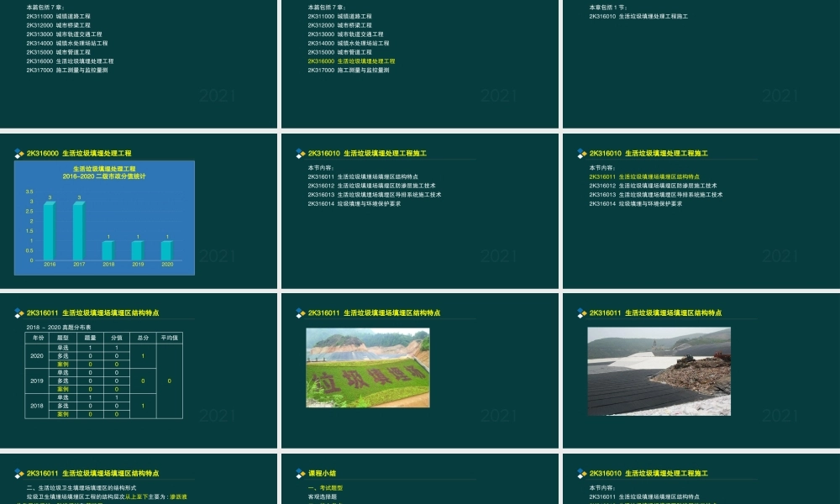Click the diamond icon on the 结构形式 text slide

pyautogui.click(x=19, y=474)
